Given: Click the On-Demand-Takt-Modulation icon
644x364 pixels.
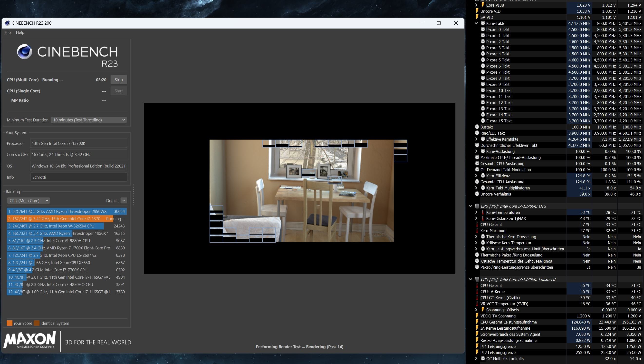Looking at the screenshot, I should (477, 170).
